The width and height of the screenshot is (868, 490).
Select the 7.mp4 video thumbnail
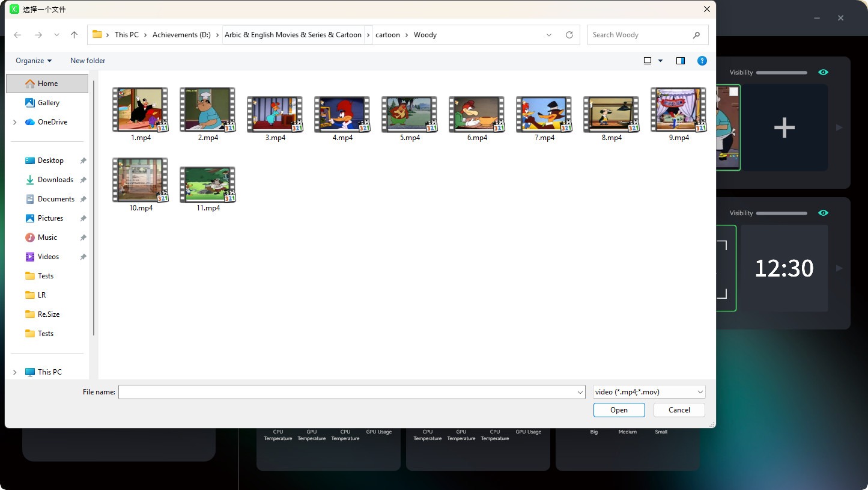tap(544, 114)
